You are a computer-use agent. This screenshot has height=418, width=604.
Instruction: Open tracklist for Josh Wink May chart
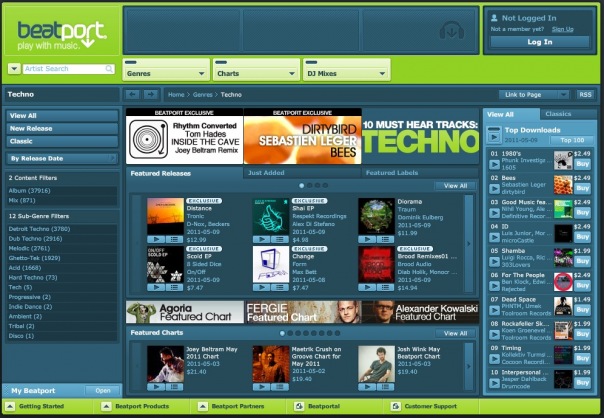click(x=386, y=386)
